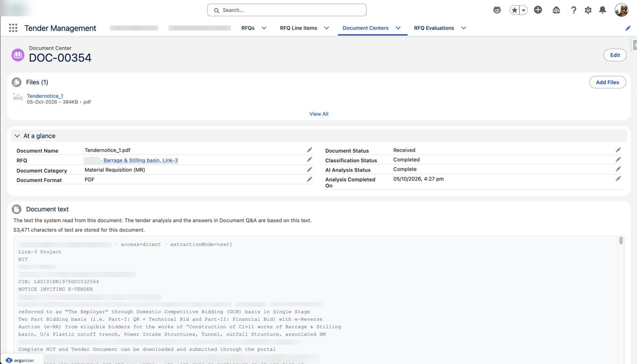Click the Add Files button
This screenshot has height=364, width=637.
tap(607, 82)
